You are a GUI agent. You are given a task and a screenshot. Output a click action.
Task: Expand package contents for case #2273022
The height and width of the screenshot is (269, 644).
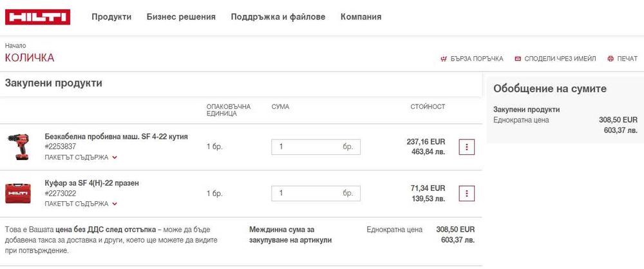81,203
